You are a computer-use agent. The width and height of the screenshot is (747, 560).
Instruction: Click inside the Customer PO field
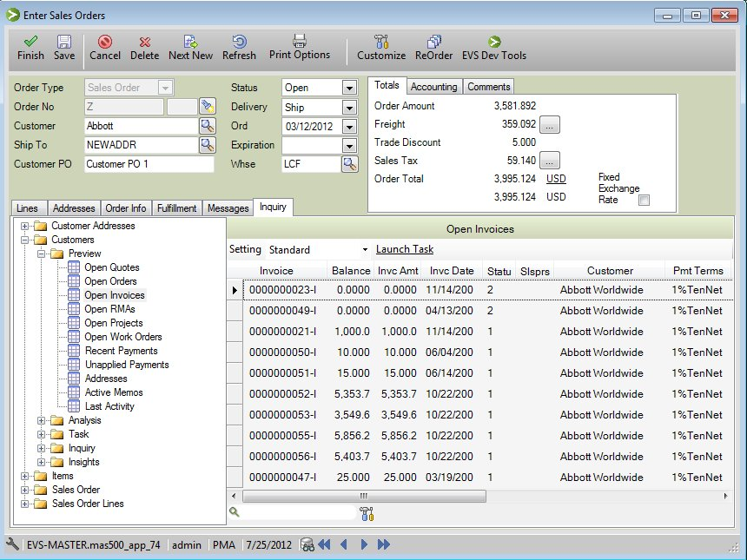coord(148,164)
